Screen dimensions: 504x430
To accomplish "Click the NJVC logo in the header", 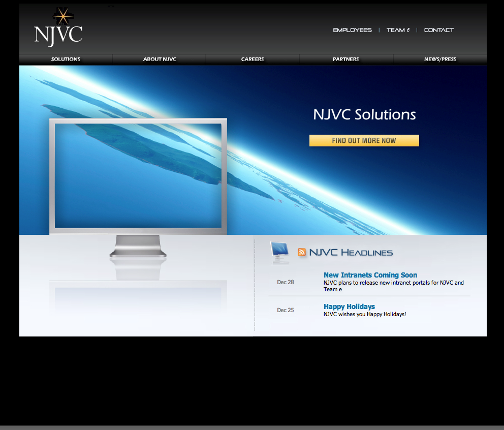I will [58, 27].
